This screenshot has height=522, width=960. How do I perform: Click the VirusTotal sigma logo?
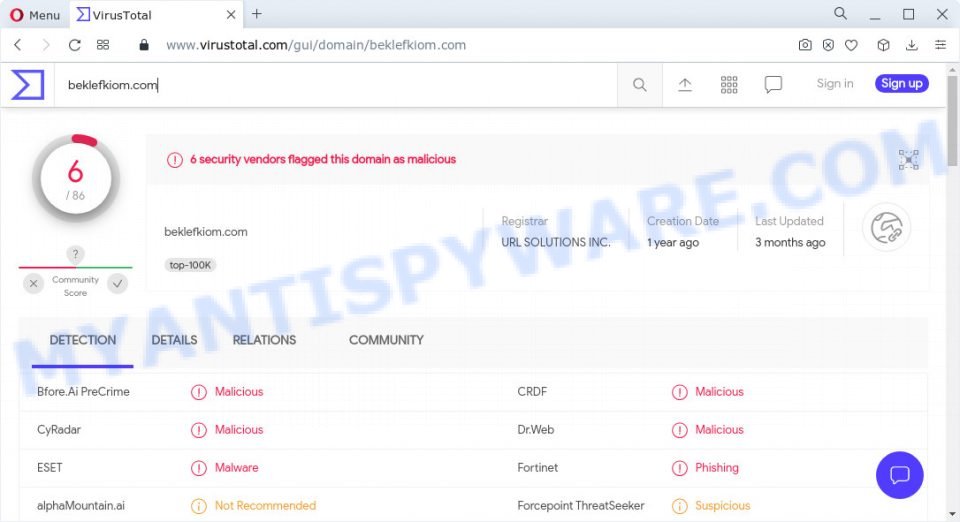click(28, 84)
